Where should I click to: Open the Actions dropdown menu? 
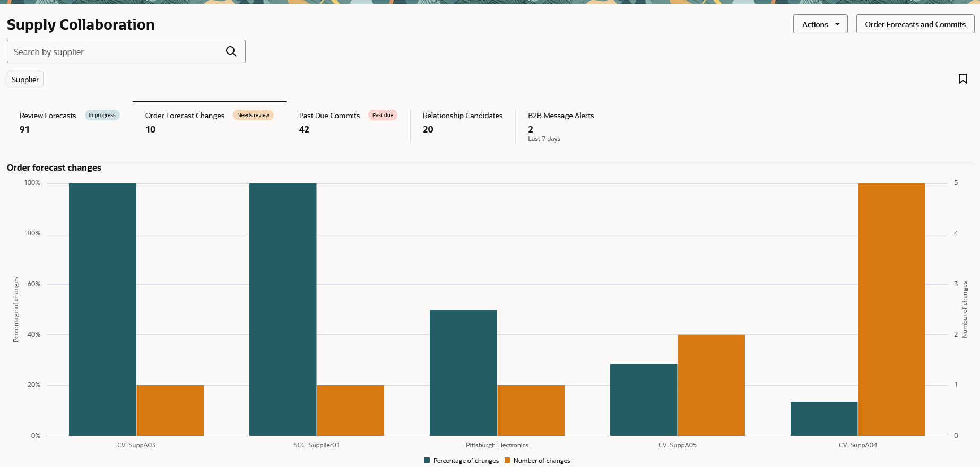[x=820, y=24]
